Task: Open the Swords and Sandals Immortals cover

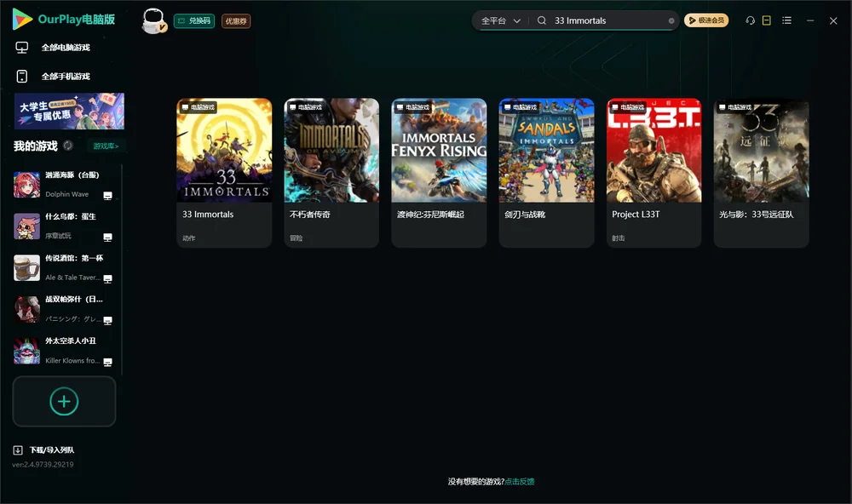Action: (547, 151)
